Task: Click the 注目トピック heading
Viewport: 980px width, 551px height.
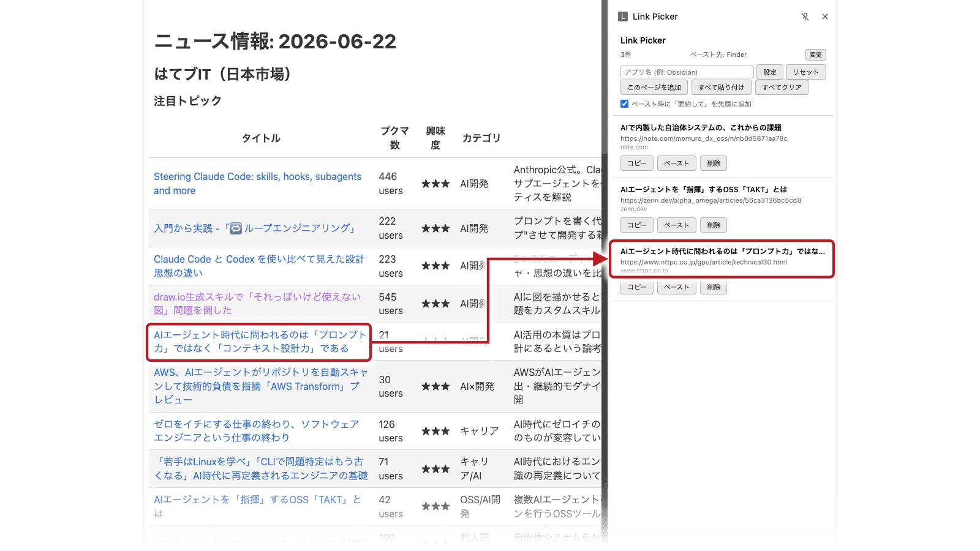Action: point(187,101)
